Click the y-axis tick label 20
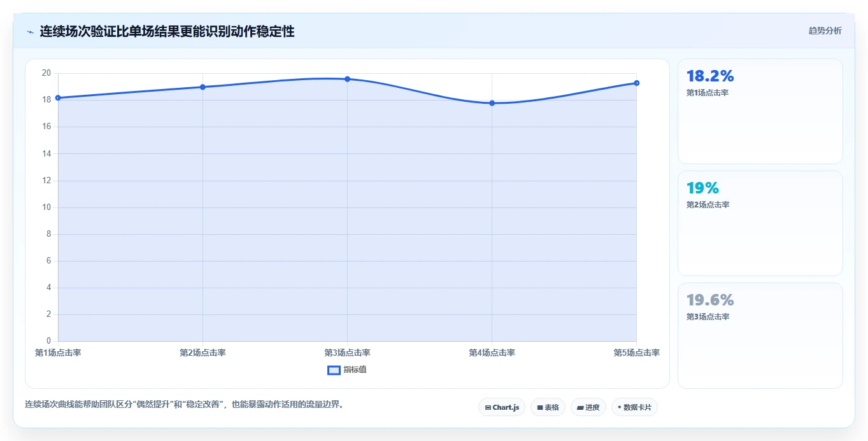The image size is (868, 441). 46,73
